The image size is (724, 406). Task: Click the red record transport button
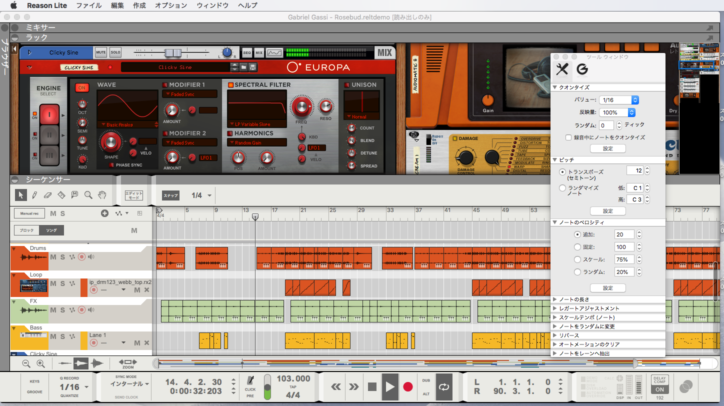pos(408,387)
